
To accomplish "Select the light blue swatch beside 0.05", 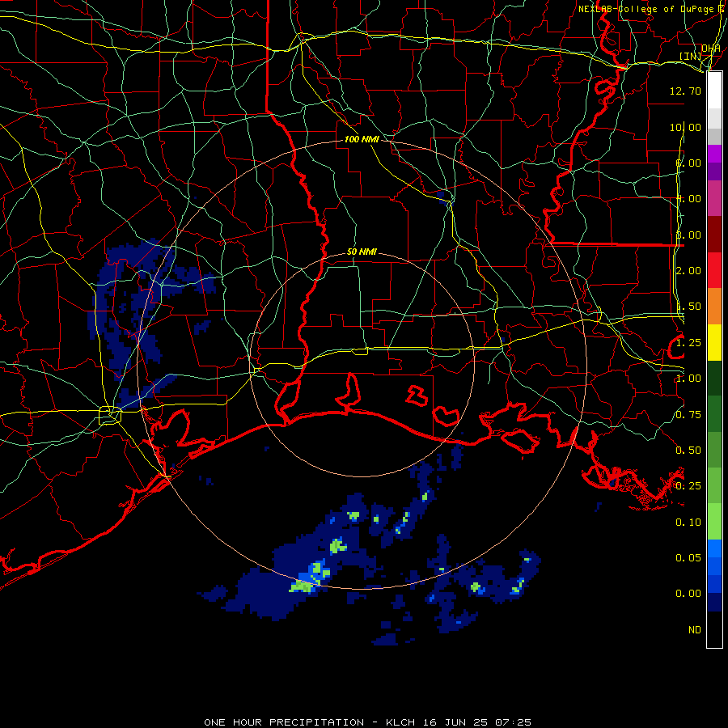I will tap(714, 548).
